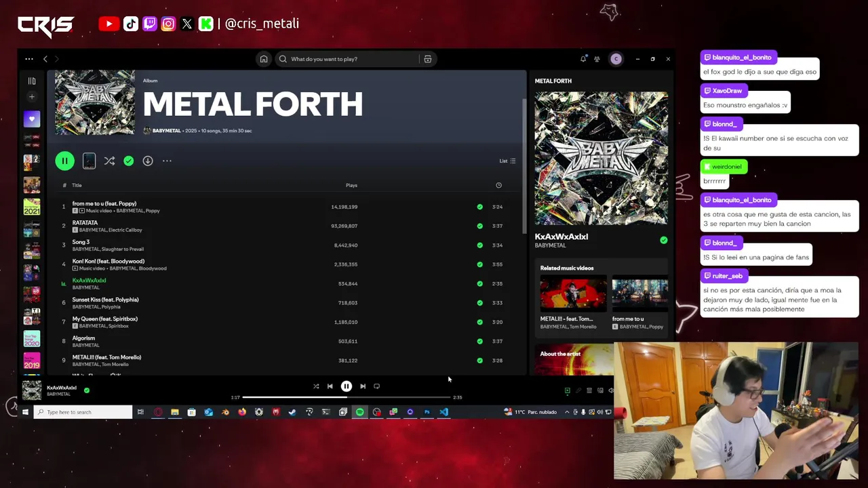Open the Metal Forth album cover art
This screenshot has width=868, height=488.
tap(95, 102)
